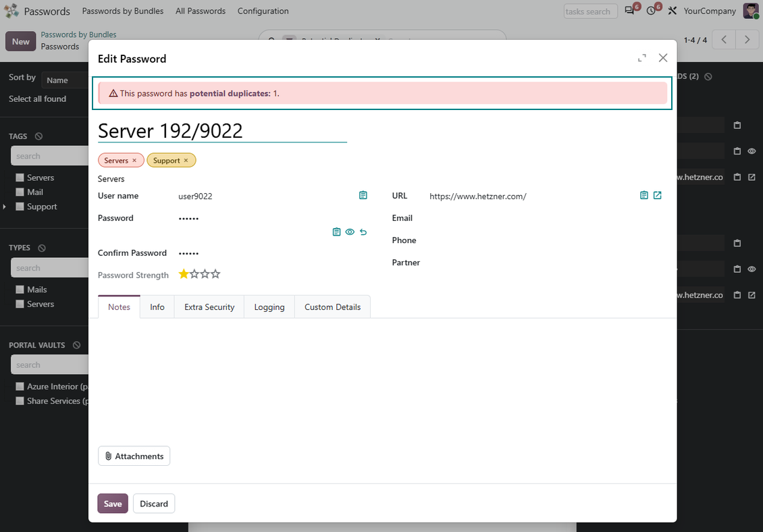Image resolution: width=763 pixels, height=532 pixels.
Task: Click the User name field user9022
Action: coord(265,196)
